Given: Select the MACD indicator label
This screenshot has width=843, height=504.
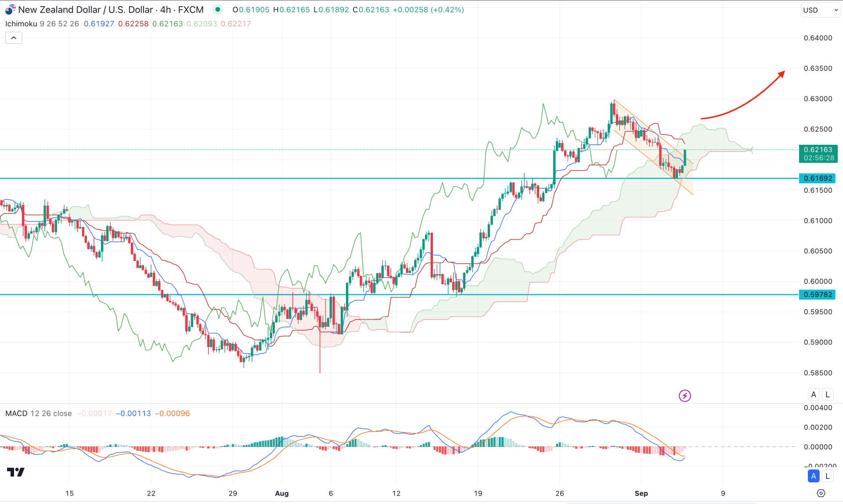Looking at the screenshot, I should click(16, 413).
